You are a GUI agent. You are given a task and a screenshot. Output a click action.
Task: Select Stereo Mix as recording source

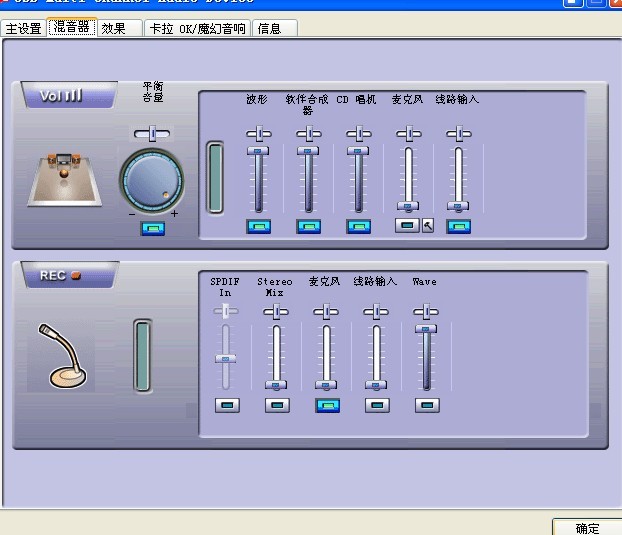point(277,405)
